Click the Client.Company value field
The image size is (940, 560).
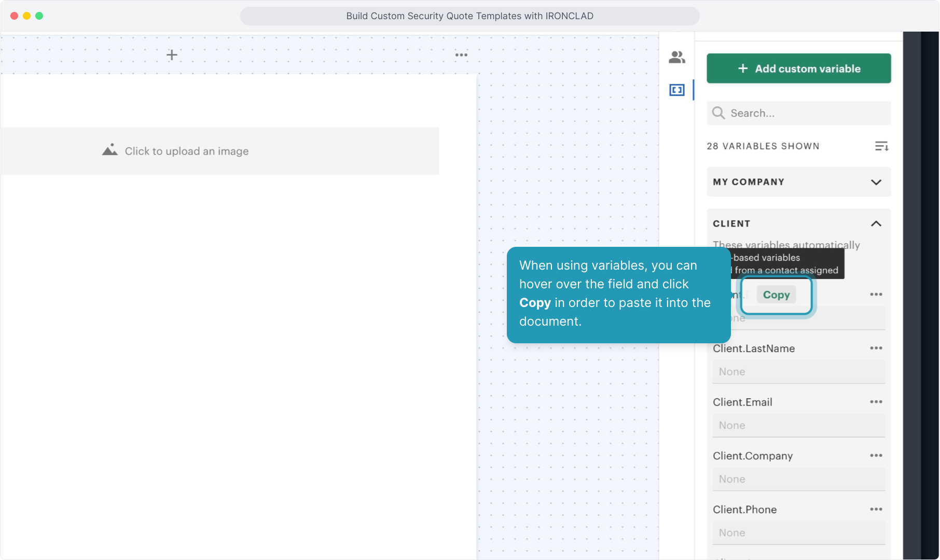pyautogui.click(x=798, y=480)
